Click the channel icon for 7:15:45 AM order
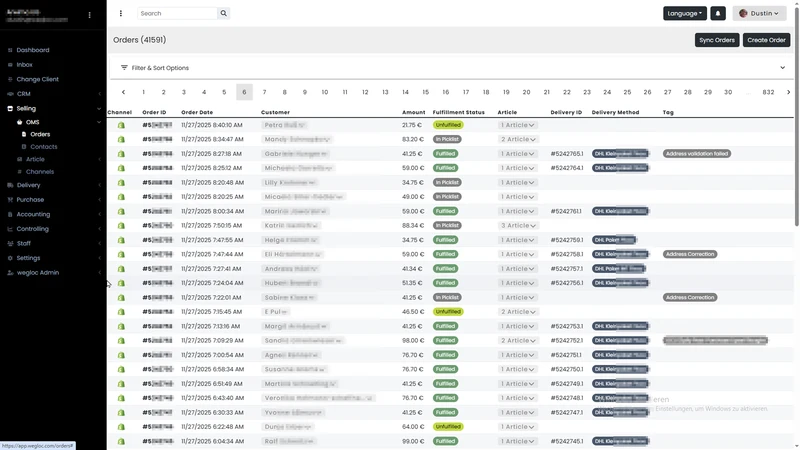 coord(121,312)
